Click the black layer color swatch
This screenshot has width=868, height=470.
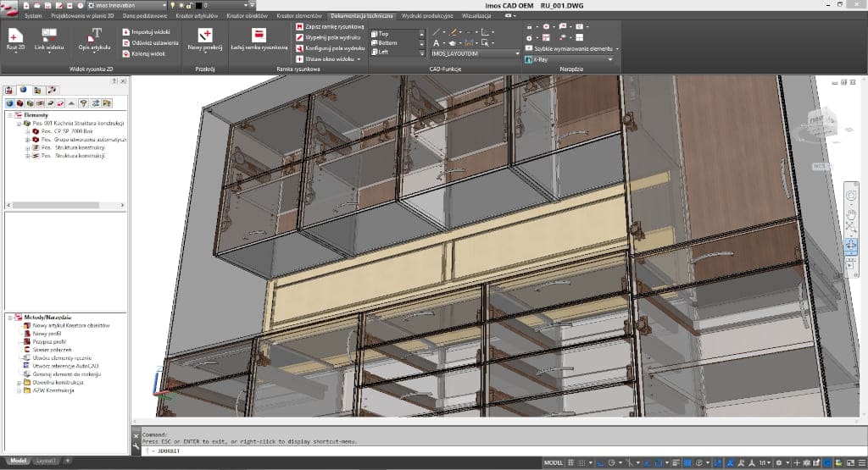(198, 5)
